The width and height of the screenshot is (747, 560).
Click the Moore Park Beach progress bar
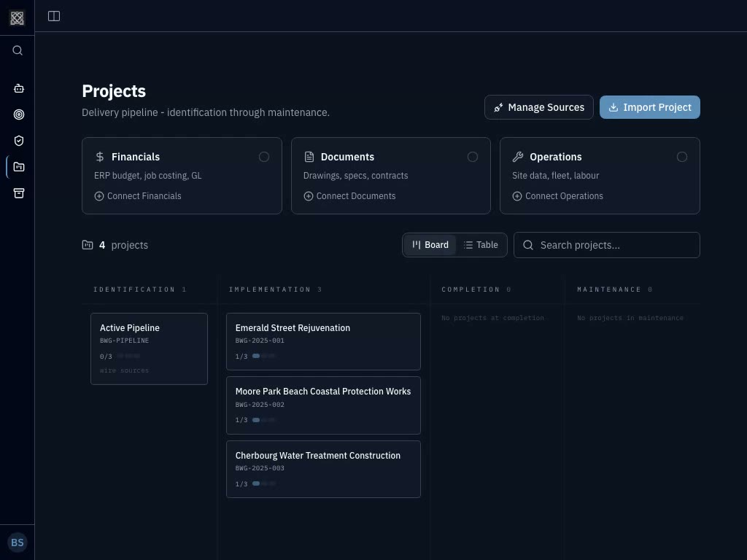264,420
